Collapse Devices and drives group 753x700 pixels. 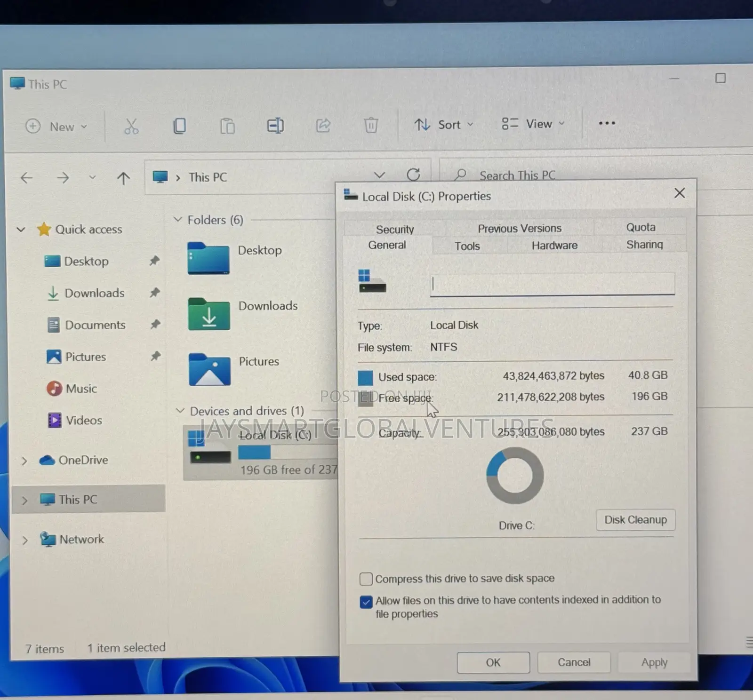(x=180, y=411)
